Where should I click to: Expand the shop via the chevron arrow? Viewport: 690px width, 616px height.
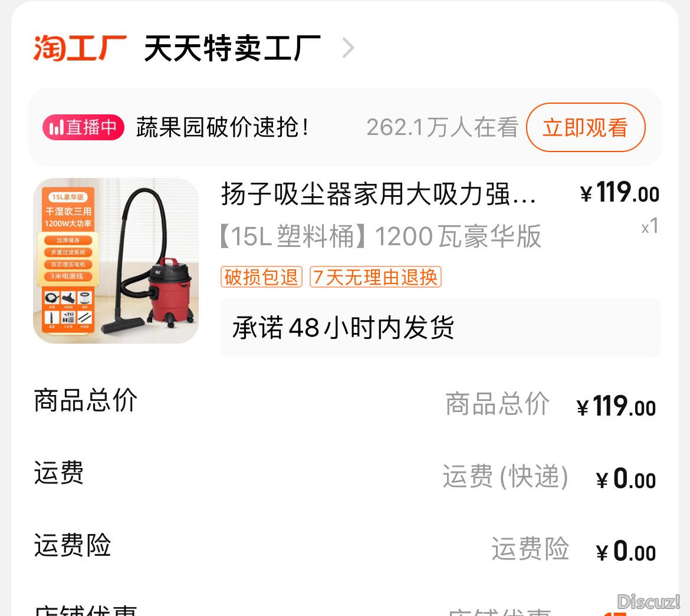348,48
